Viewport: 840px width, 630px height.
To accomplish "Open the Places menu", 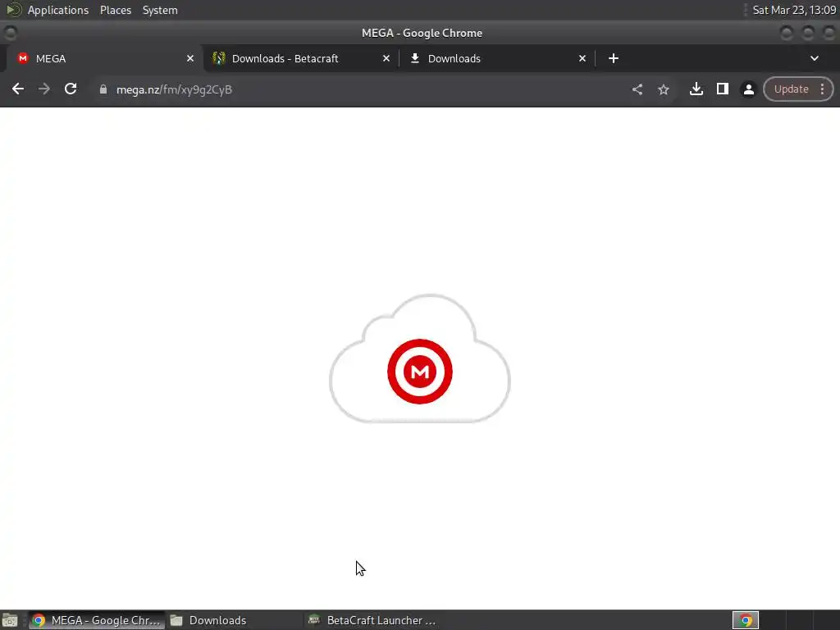I will coord(115,10).
